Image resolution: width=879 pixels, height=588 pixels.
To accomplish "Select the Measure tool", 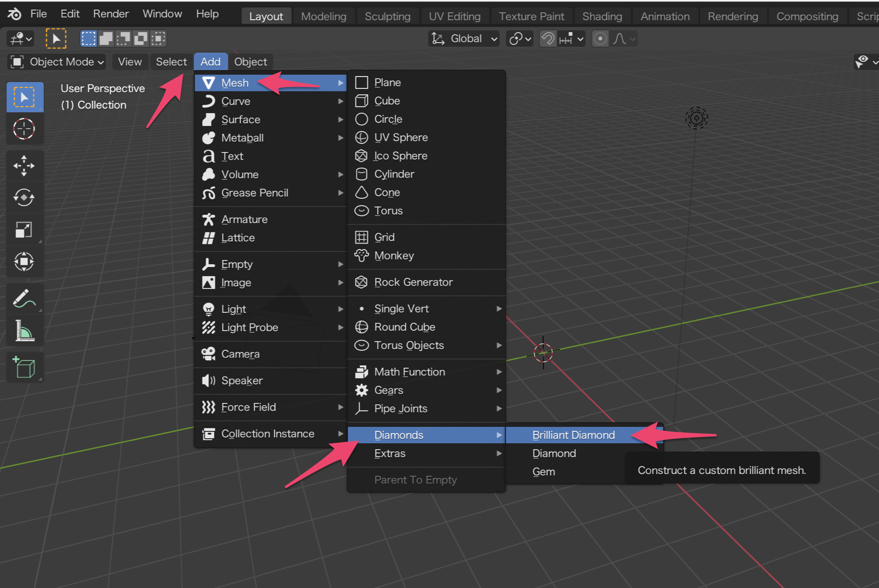I will [x=25, y=330].
